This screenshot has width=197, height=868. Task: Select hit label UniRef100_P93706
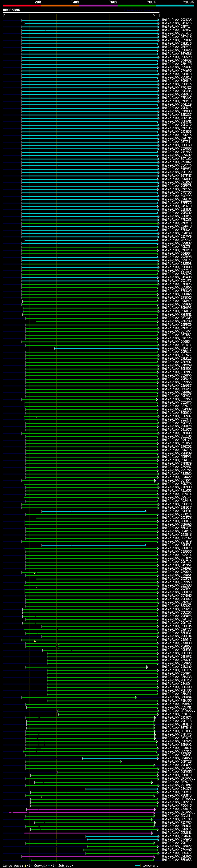[x=176, y=470]
